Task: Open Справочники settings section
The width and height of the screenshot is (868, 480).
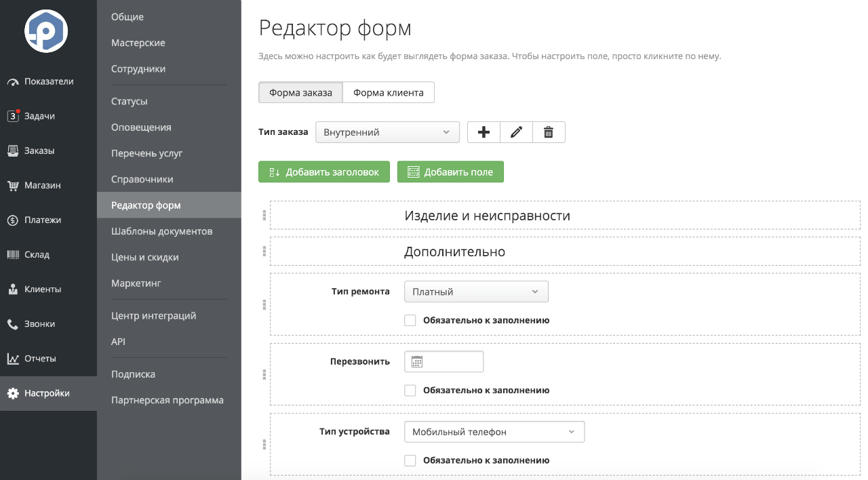Action: pyautogui.click(x=142, y=180)
